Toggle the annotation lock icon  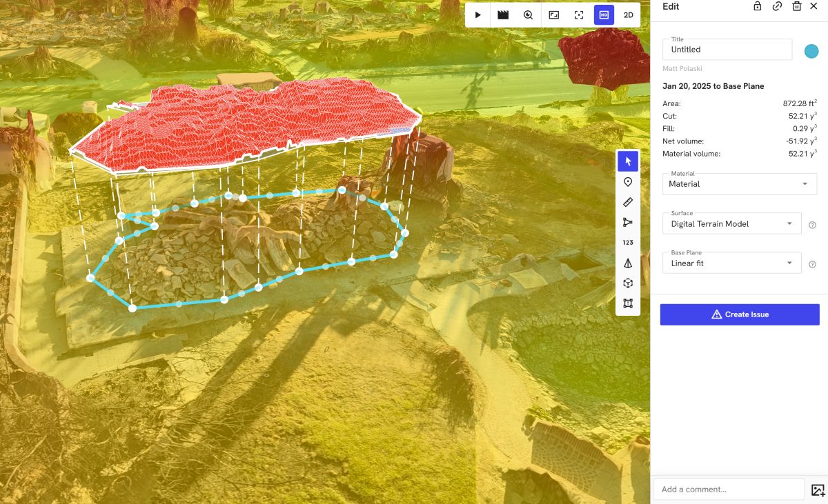pyautogui.click(x=758, y=6)
